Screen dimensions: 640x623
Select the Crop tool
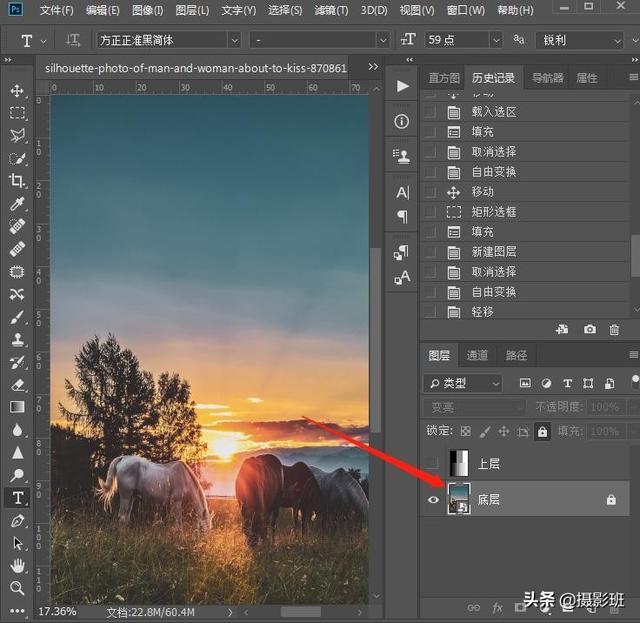click(x=17, y=180)
